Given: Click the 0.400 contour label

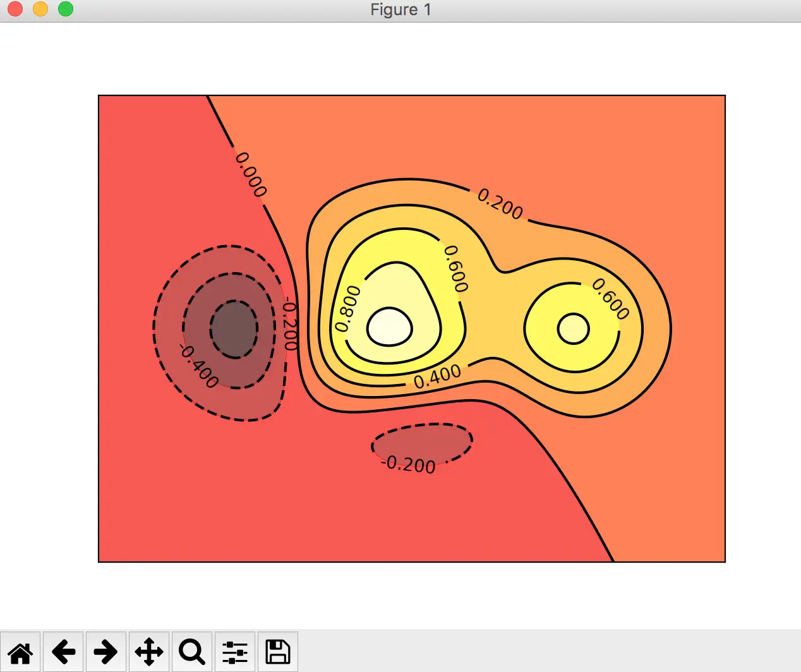Looking at the screenshot, I should click(437, 377).
